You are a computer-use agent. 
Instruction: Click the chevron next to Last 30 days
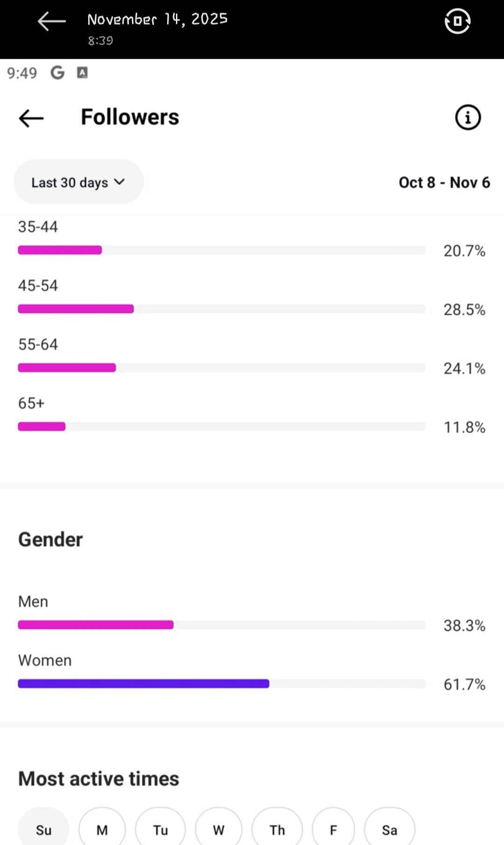pos(119,182)
